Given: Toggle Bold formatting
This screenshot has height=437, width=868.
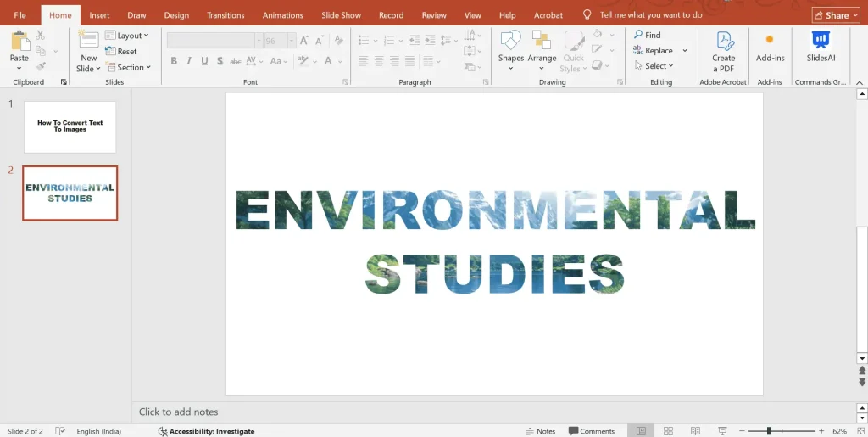Looking at the screenshot, I should pyautogui.click(x=174, y=61).
